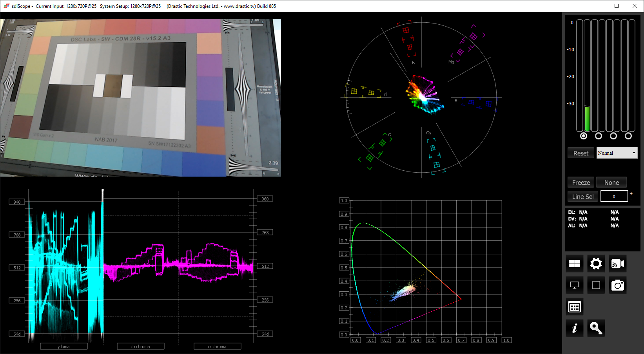
Task: Click the 0.7 CIE x-axis label
Action: [461, 340]
